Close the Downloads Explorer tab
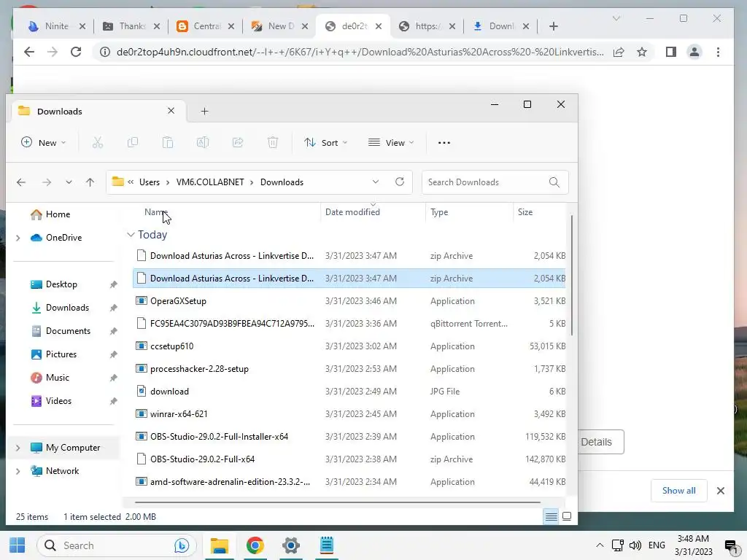The image size is (747, 560). point(171,111)
